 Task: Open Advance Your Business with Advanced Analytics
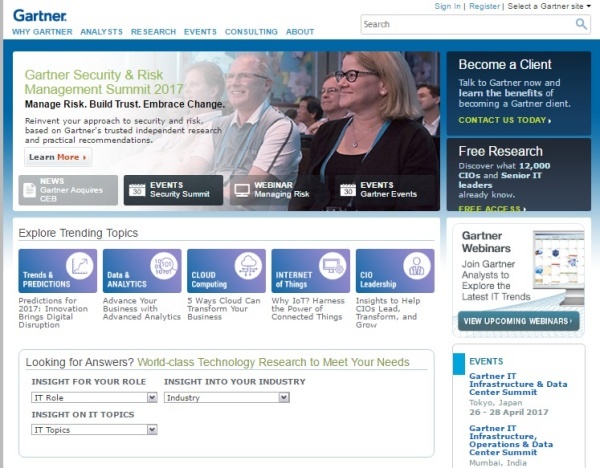(142, 308)
